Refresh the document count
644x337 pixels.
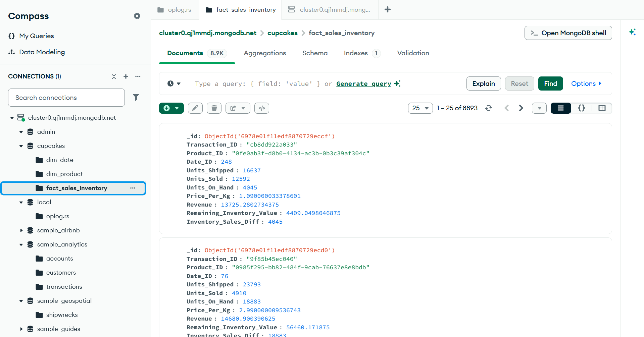tap(489, 108)
